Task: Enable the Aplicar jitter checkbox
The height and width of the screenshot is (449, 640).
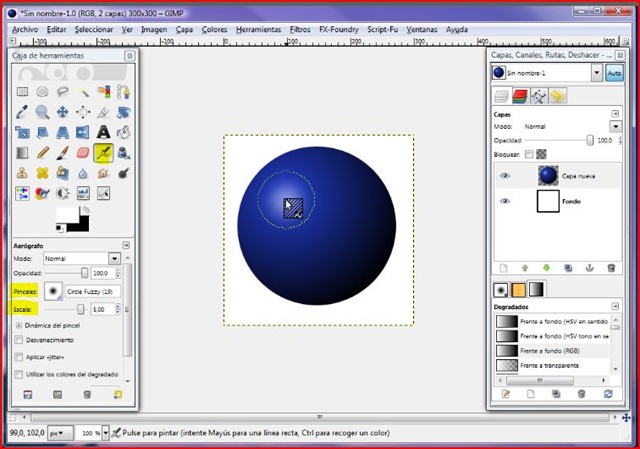Action: [20, 356]
